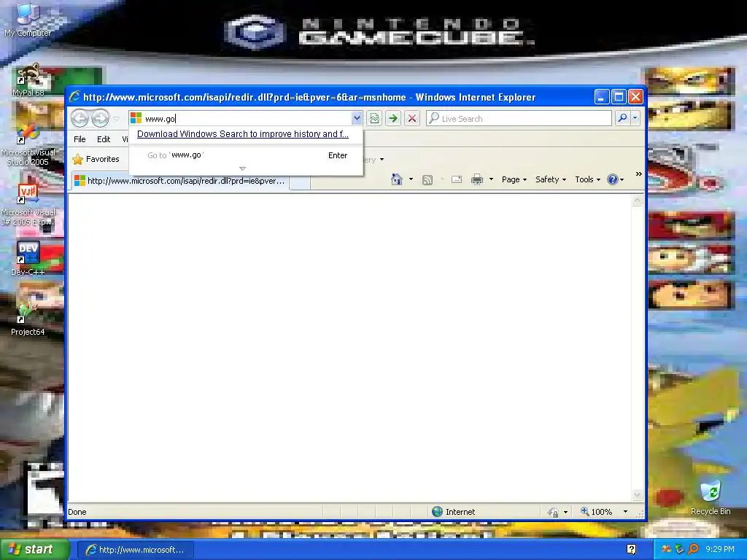The height and width of the screenshot is (560, 747).
Task: Click the green Go arrow button
Action: pos(393,119)
